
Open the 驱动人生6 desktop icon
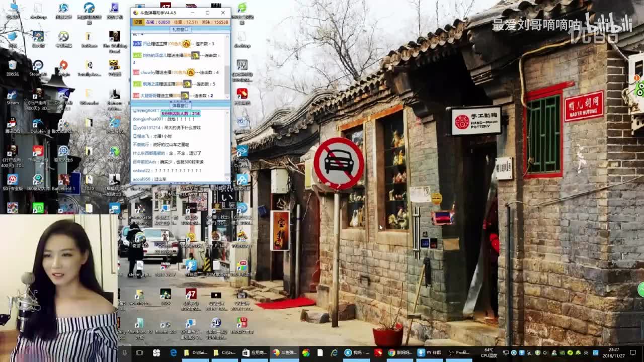click(63, 153)
